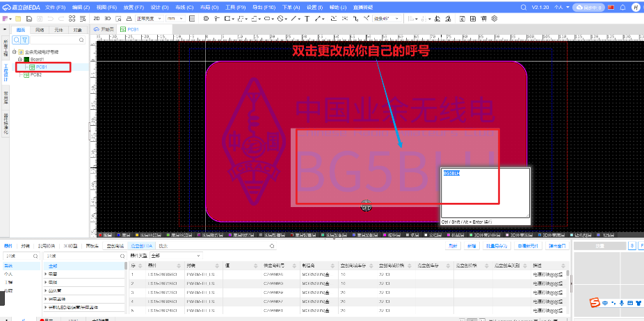This screenshot has height=321, width=644.
Task: Click the gear-shaped icon at toolbar end
Action: click(494, 19)
